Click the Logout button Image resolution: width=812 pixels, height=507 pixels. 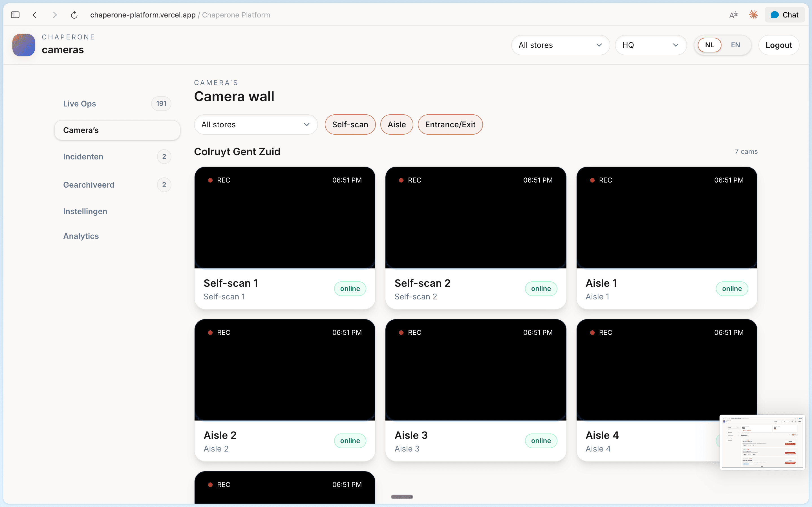(x=778, y=45)
